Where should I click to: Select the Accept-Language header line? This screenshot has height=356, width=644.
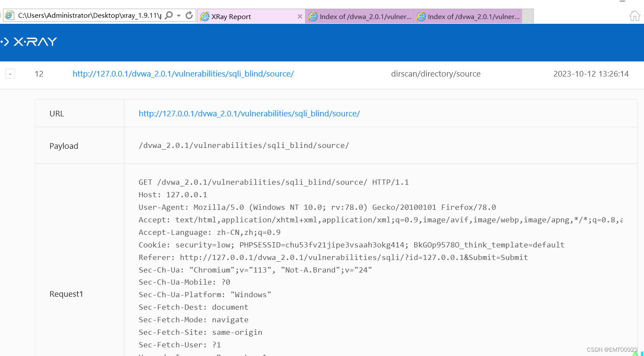pyautogui.click(x=209, y=232)
